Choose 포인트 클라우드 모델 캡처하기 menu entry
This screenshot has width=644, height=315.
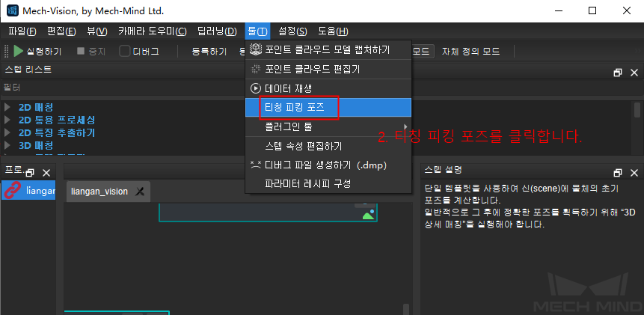click(328, 50)
